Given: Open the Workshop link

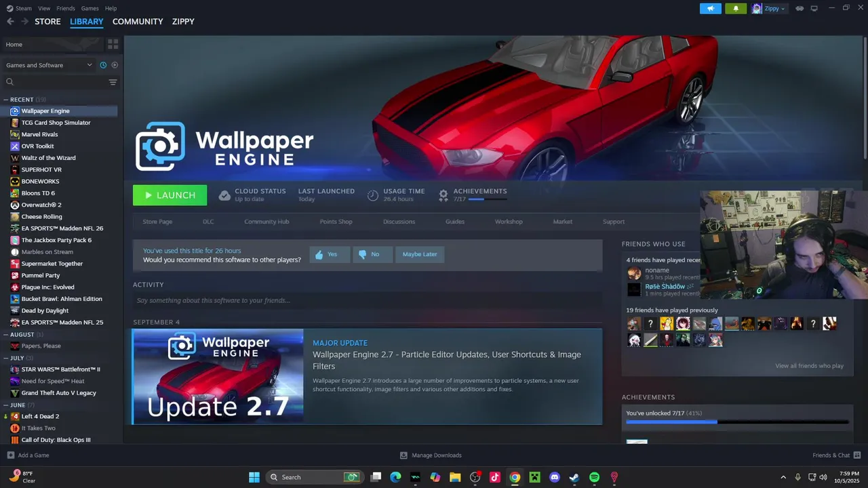Looking at the screenshot, I should [509, 222].
